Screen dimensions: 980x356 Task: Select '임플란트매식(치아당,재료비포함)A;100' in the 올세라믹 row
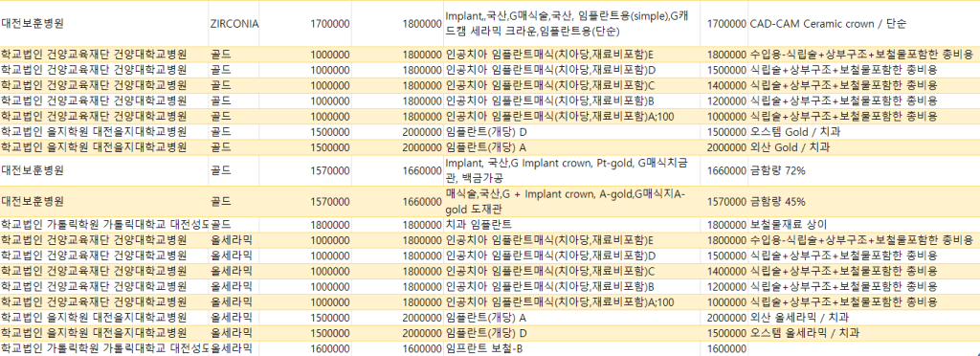(572, 302)
